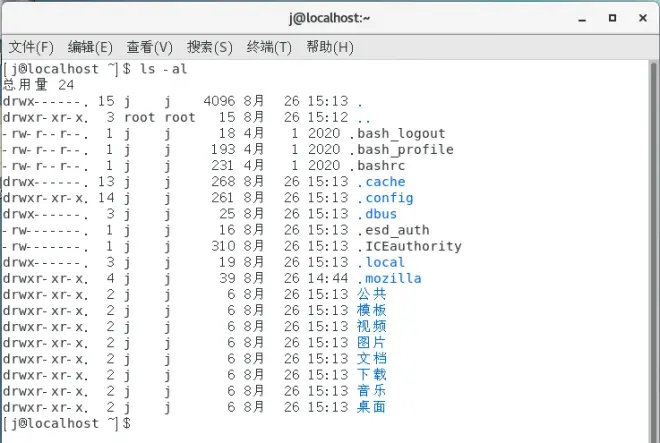
Task: Click the .ICEauthority file name
Action: [x=409, y=246]
